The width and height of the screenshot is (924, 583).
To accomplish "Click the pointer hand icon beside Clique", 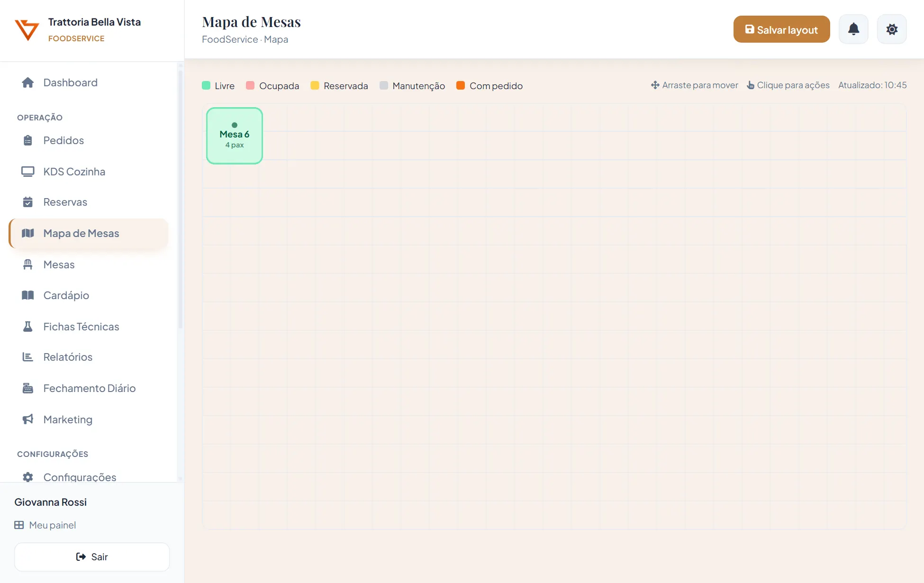I will point(751,85).
